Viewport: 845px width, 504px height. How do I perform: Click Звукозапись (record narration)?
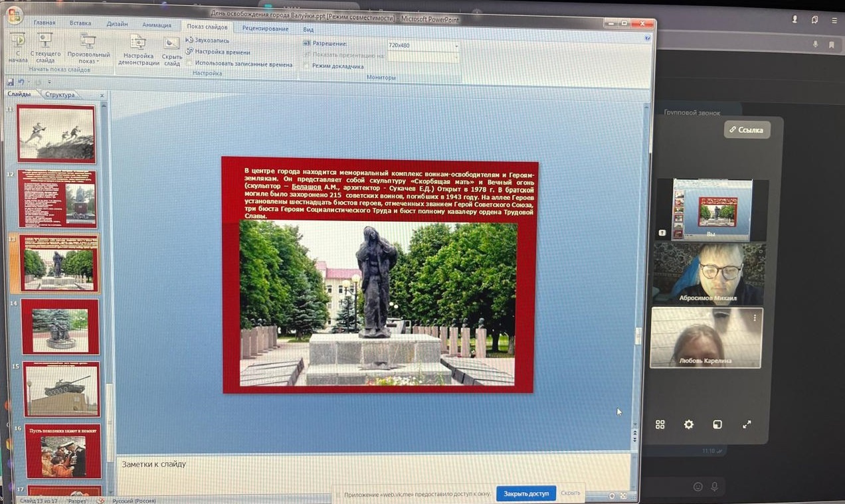click(207, 41)
